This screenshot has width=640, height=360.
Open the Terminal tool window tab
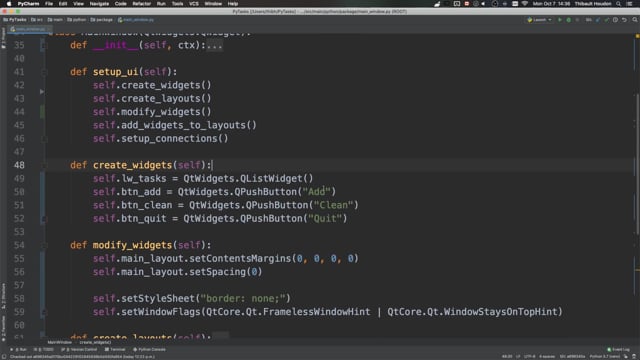[x=115, y=349]
